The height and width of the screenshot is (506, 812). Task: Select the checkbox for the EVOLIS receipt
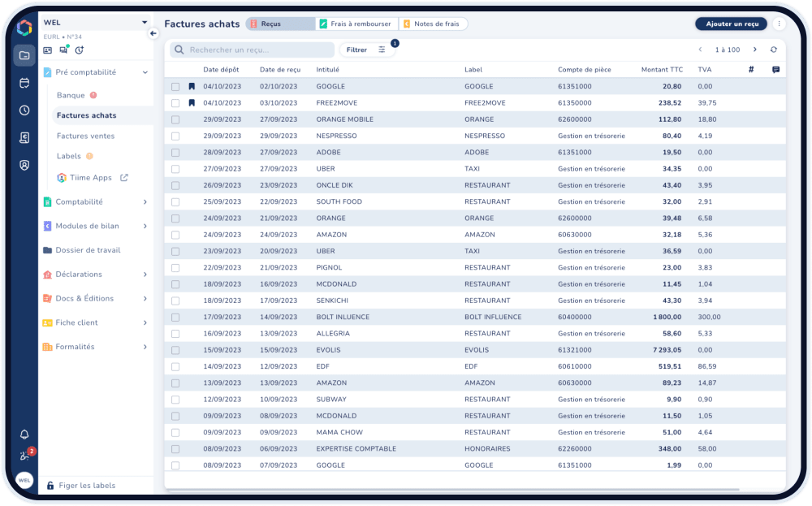[174, 350]
